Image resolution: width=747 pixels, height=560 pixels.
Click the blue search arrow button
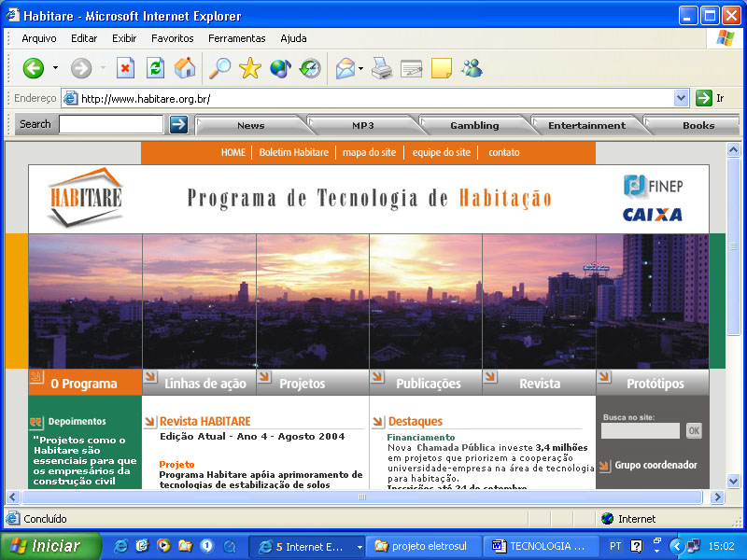(178, 125)
